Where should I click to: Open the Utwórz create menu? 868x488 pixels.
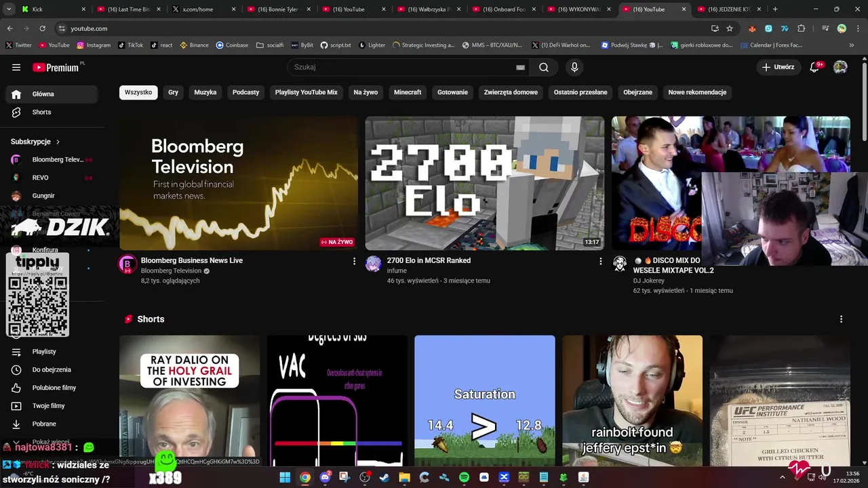[x=778, y=67]
